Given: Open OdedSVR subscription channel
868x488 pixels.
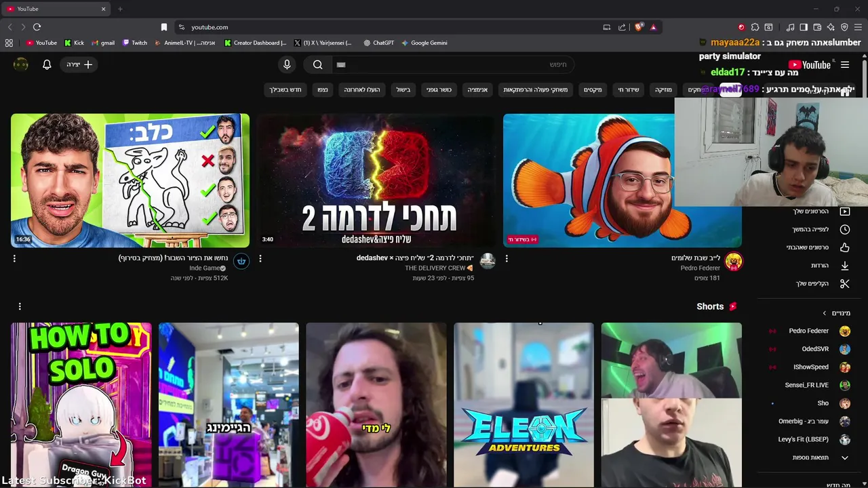Looking at the screenshot, I should 810,349.
